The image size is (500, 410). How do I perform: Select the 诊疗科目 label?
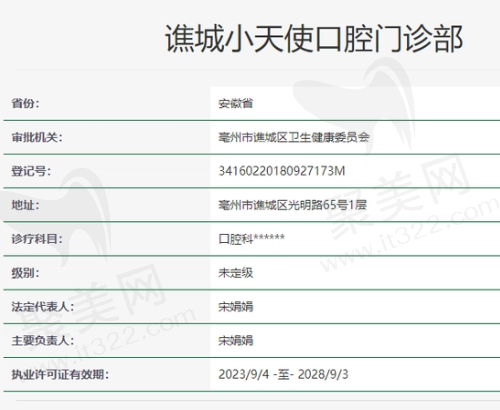37,239
